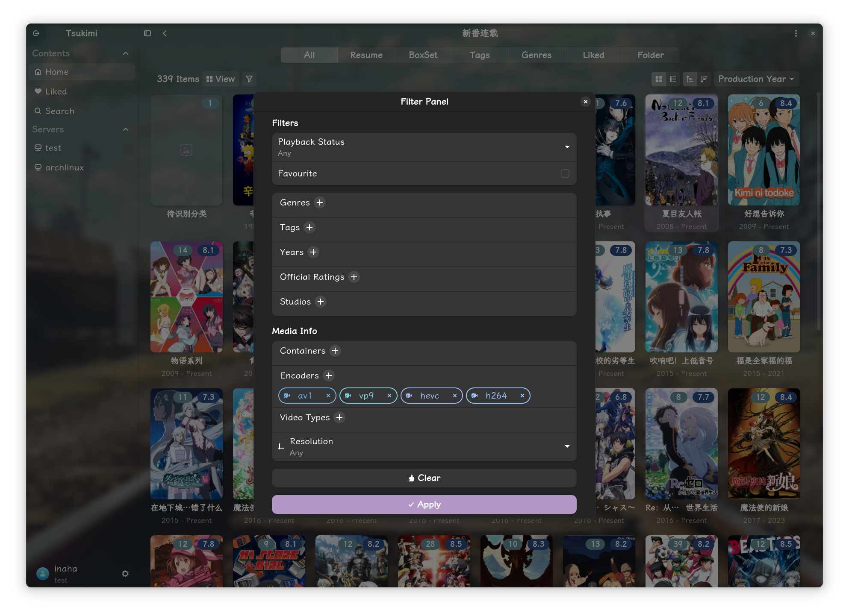
Task: Select descending sort order toggle
Action: point(704,79)
